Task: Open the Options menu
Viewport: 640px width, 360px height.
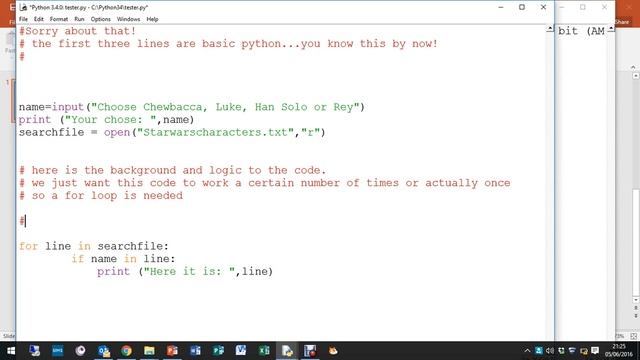Action: coord(100,19)
